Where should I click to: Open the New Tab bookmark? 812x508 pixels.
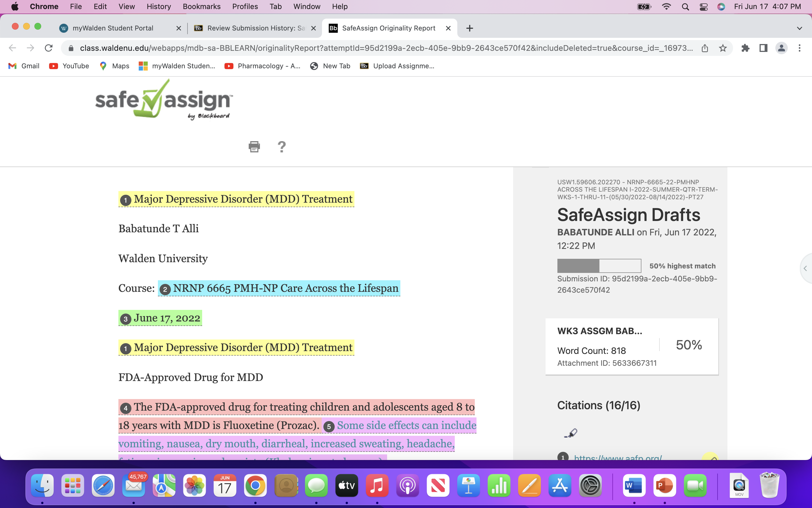click(330, 66)
